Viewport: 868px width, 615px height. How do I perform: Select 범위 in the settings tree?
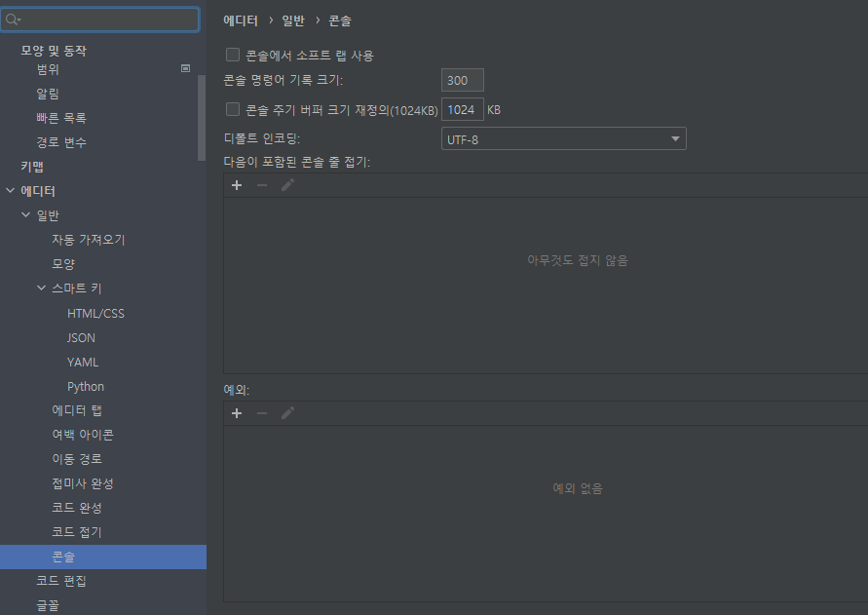[x=48, y=68]
